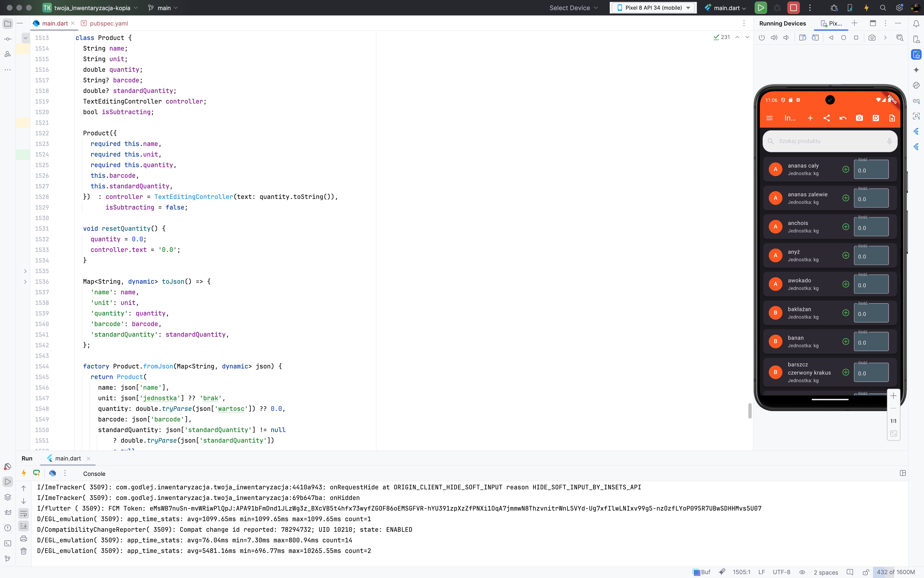Click the editor vertical scrollbar thumb
This screenshot has height=578, width=924.
pyautogui.click(x=750, y=411)
